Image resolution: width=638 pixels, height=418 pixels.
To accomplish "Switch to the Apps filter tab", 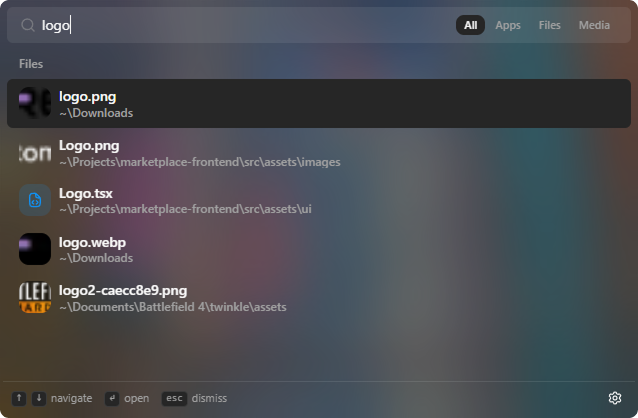I will [x=508, y=25].
